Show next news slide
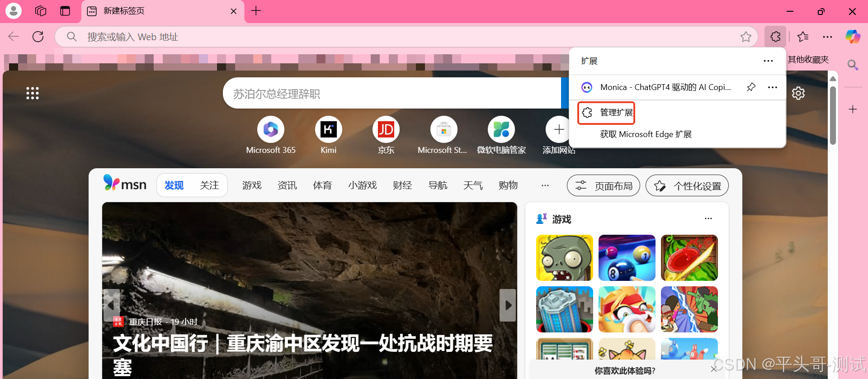This screenshot has width=868, height=379. click(508, 305)
